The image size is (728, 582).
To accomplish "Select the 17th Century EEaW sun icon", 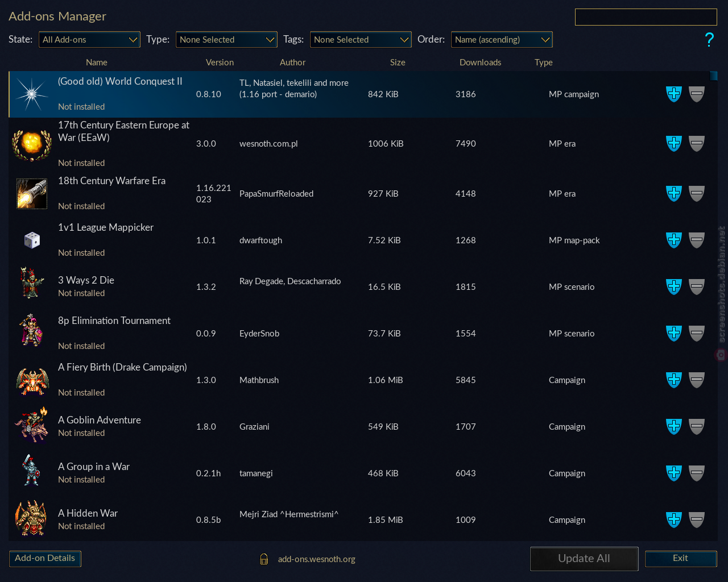I will (32, 144).
